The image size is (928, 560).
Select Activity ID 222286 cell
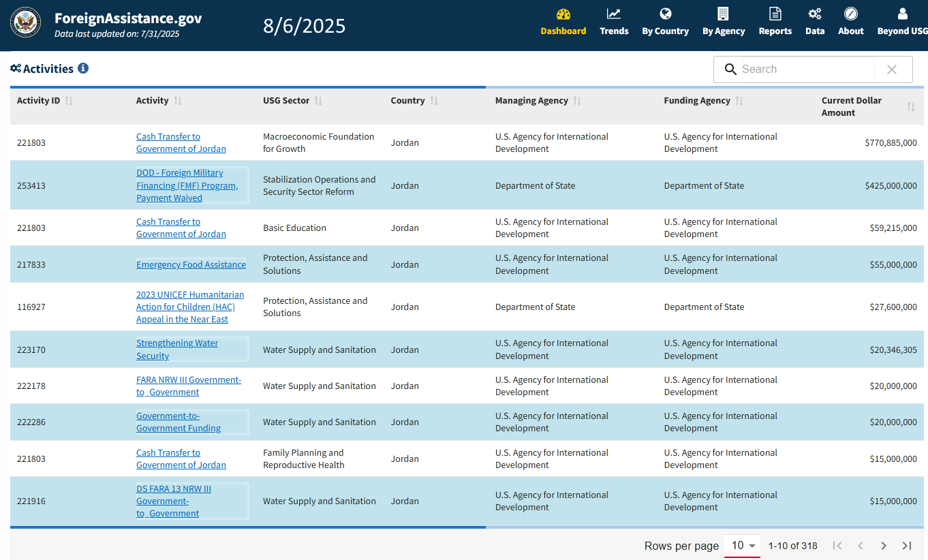pyautogui.click(x=31, y=422)
